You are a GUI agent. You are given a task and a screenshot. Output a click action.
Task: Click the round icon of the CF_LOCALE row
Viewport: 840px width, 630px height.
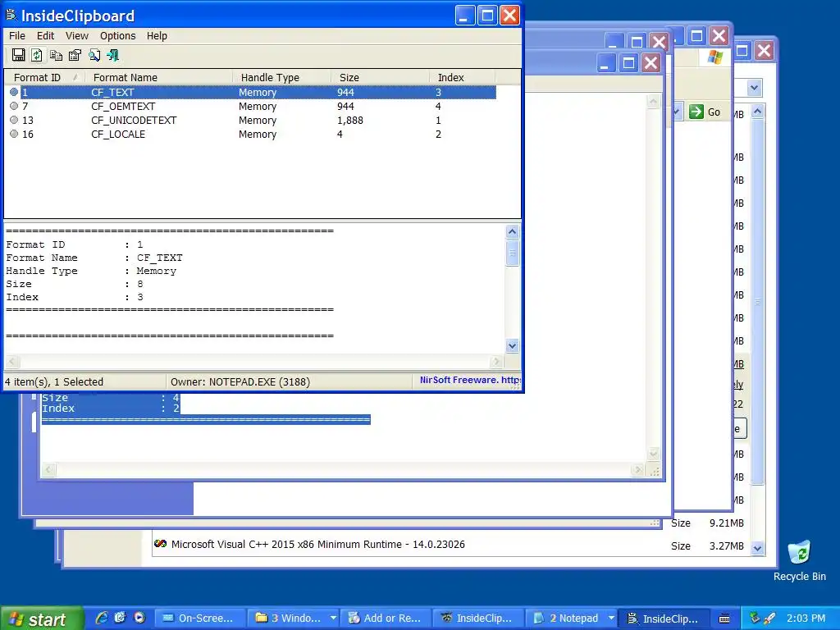[x=14, y=134]
